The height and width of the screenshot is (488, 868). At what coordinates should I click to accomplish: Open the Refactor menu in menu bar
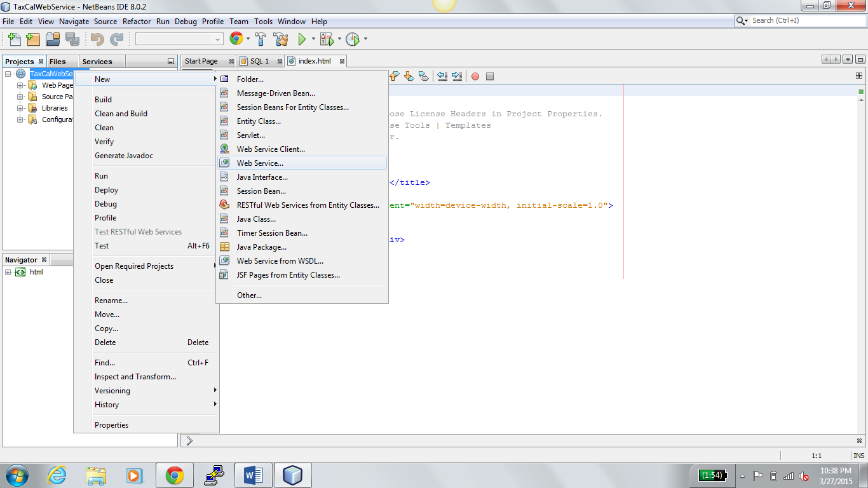[x=137, y=21]
